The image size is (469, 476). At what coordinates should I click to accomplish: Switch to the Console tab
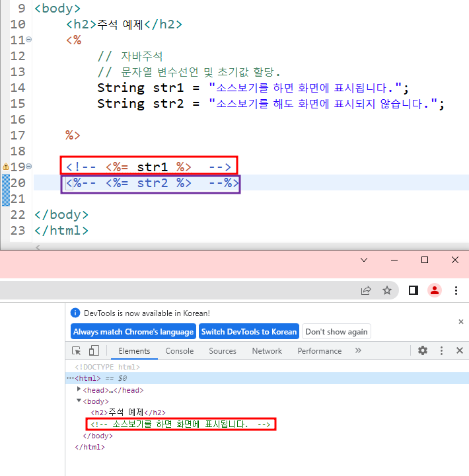point(179,351)
